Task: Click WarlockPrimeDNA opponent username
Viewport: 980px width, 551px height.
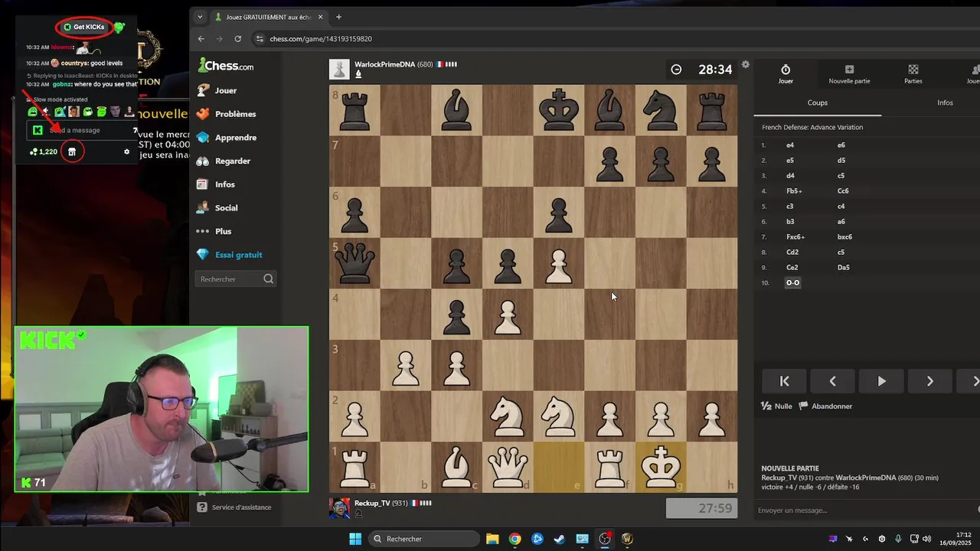Action: [384, 64]
